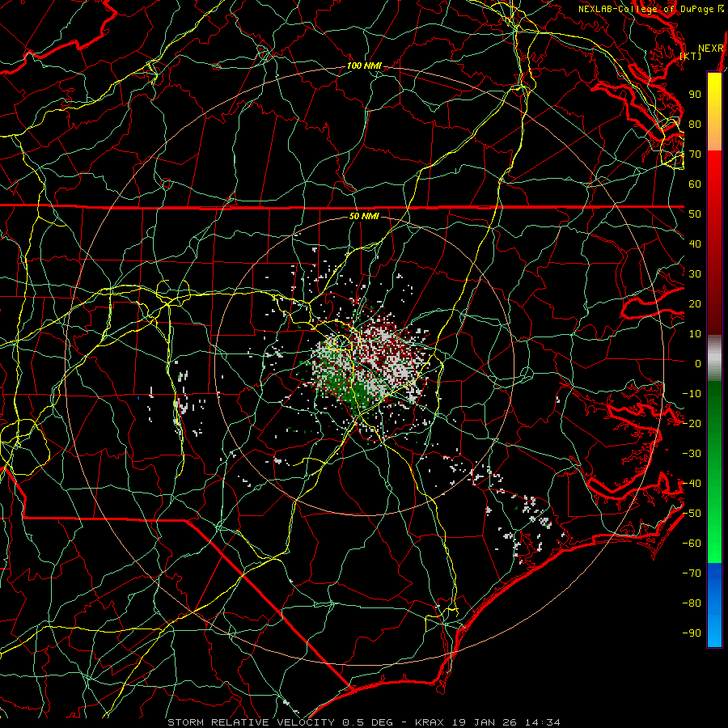Click the -60 scale label
Image resolution: width=728 pixels, height=728 pixels.
tap(692, 544)
